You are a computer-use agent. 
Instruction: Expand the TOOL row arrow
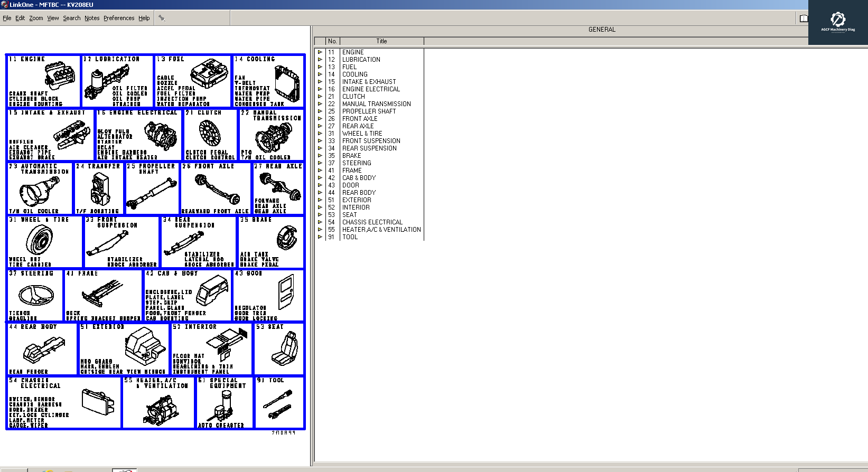point(320,237)
